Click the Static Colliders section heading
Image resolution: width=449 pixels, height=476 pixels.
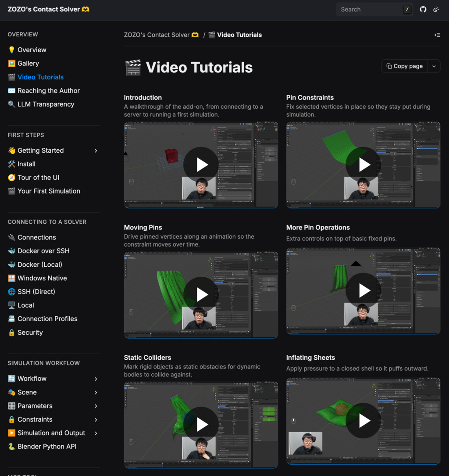click(147, 358)
